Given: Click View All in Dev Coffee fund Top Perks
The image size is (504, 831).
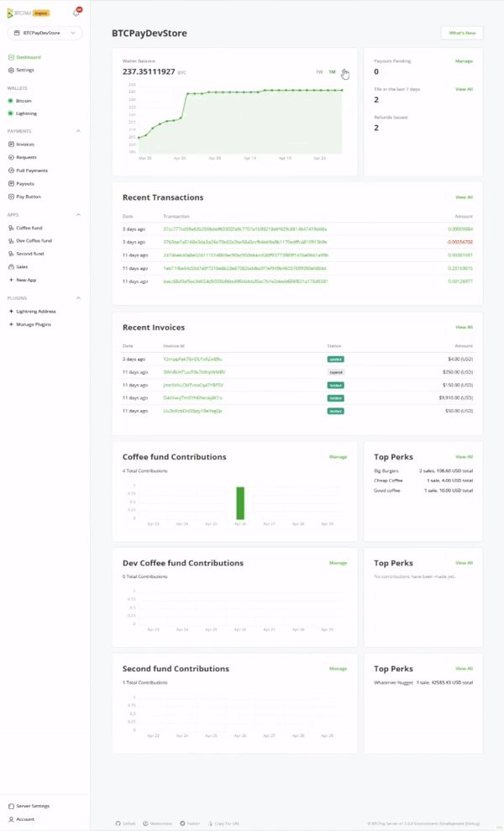Looking at the screenshot, I should coord(464,563).
